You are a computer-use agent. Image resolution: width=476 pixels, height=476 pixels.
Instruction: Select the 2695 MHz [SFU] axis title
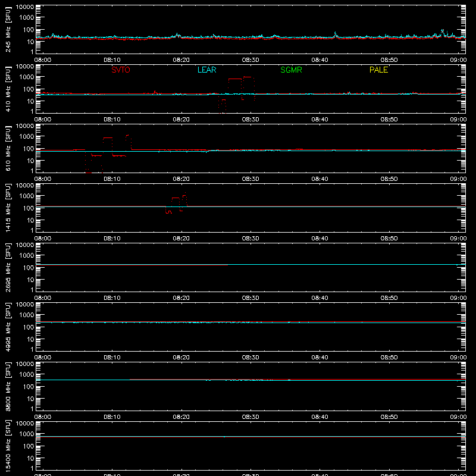point(8,267)
